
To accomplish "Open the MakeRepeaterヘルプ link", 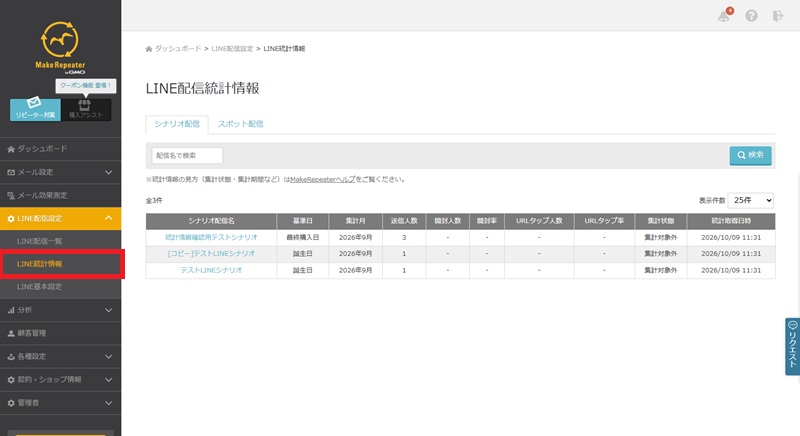I will coord(322,179).
